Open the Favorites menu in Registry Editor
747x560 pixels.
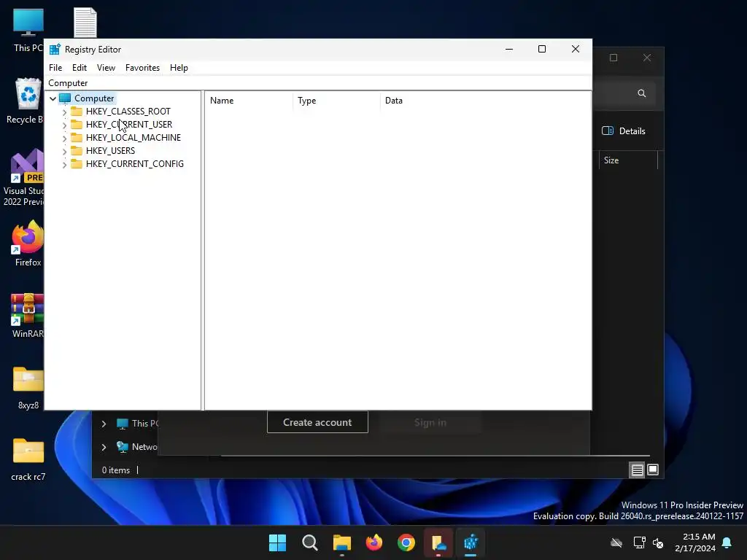(x=142, y=68)
